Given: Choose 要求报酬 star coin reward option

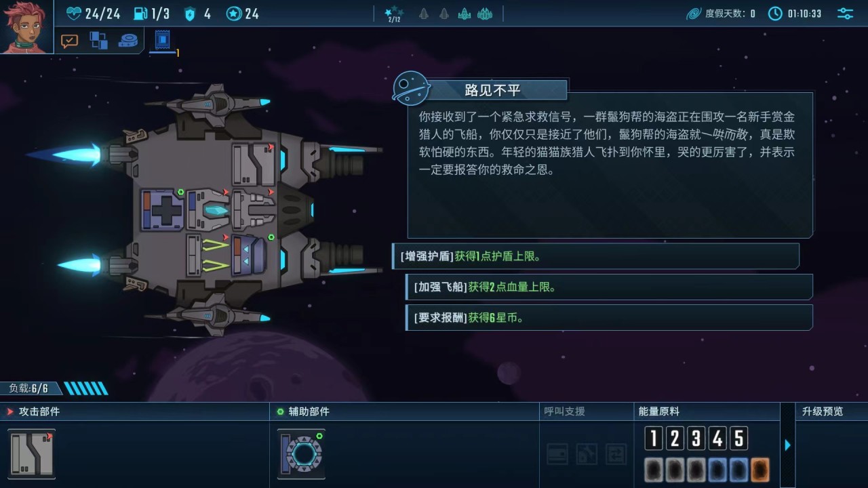Looking at the screenshot, I should (609, 317).
